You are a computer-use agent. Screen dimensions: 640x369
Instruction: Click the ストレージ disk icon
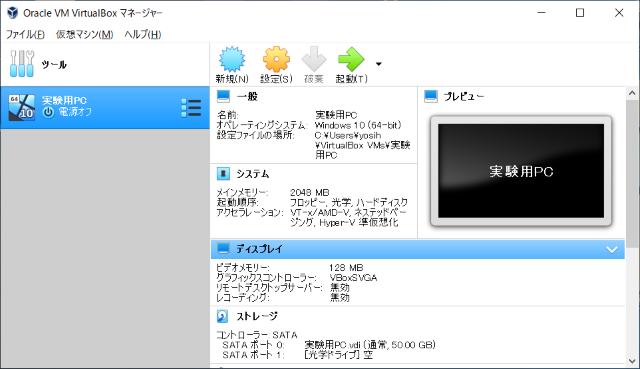tap(222, 316)
